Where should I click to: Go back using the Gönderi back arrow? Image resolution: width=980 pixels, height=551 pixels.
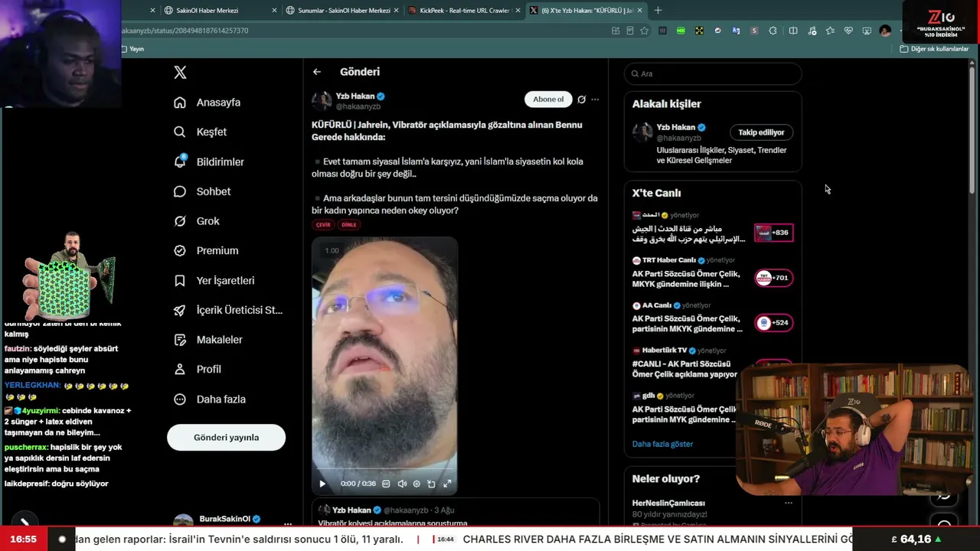pyautogui.click(x=317, y=72)
